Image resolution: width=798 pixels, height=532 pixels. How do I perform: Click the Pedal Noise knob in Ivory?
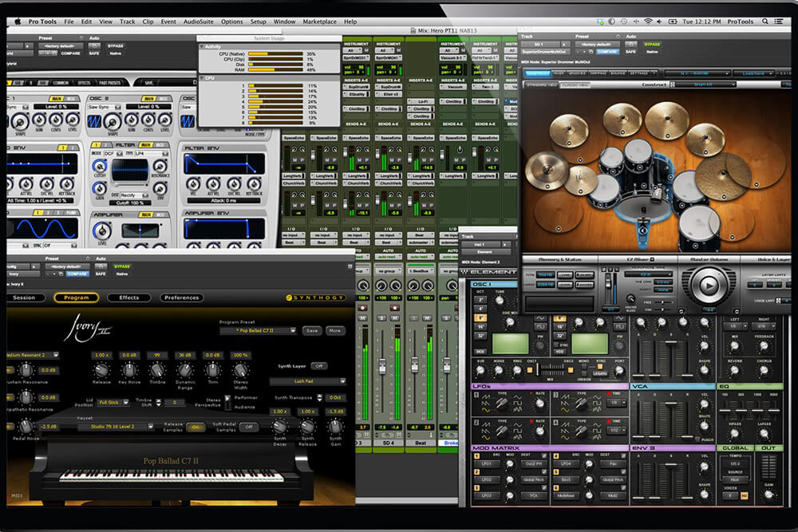point(26,426)
